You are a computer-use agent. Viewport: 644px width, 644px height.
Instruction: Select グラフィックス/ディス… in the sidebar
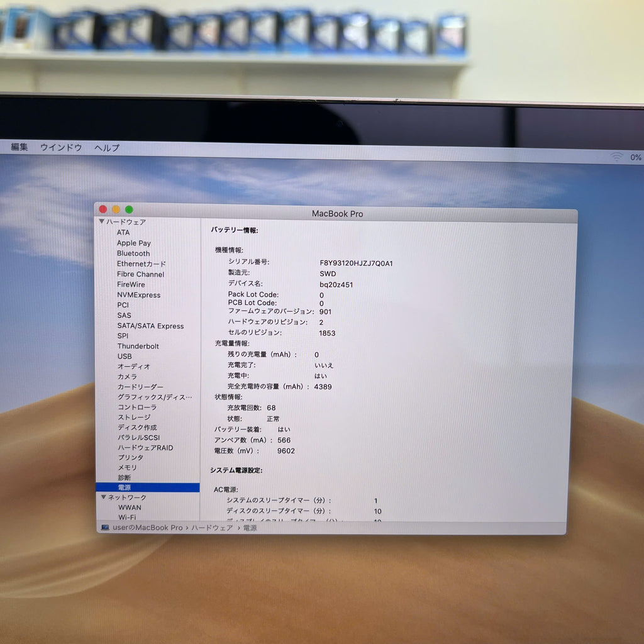[x=155, y=397]
